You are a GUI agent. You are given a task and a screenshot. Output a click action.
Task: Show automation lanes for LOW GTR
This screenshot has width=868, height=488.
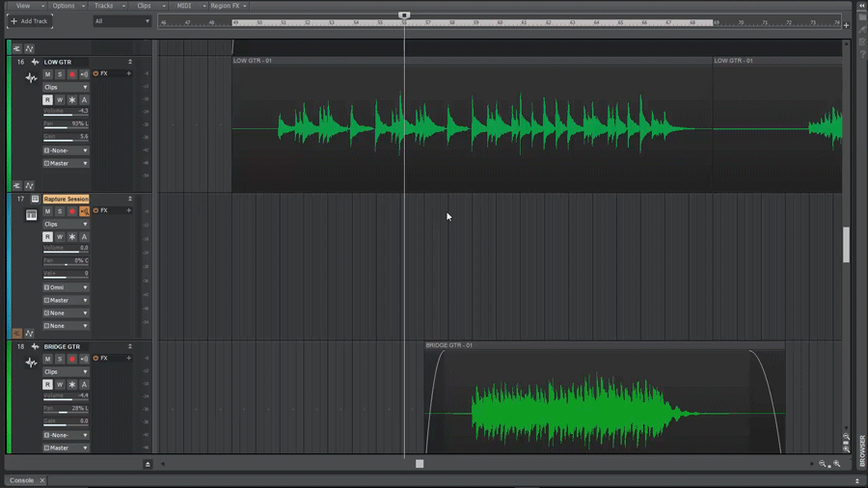point(29,185)
